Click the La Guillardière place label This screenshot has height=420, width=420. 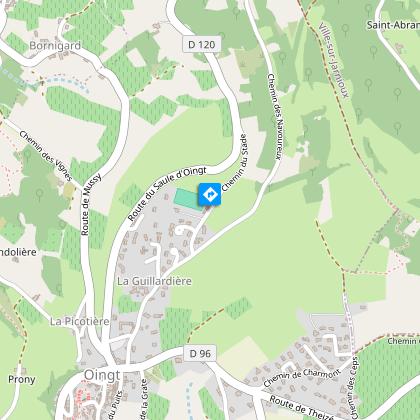pyautogui.click(x=154, y=281)
